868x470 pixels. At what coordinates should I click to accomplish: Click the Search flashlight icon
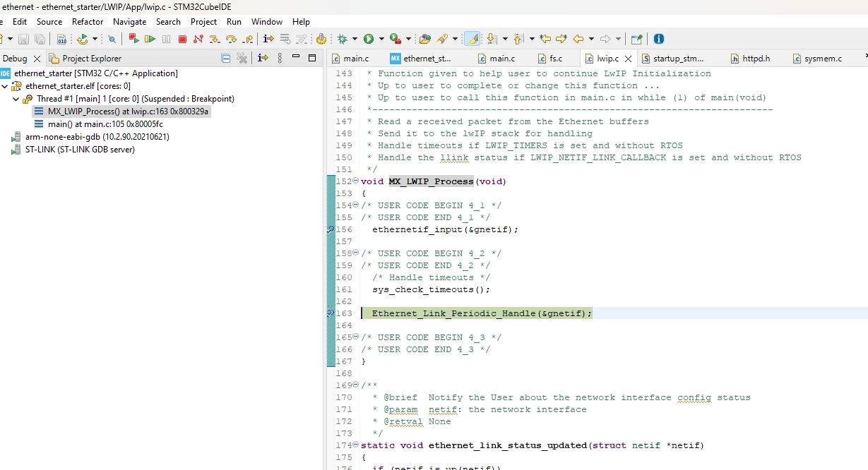coord(443,39)
